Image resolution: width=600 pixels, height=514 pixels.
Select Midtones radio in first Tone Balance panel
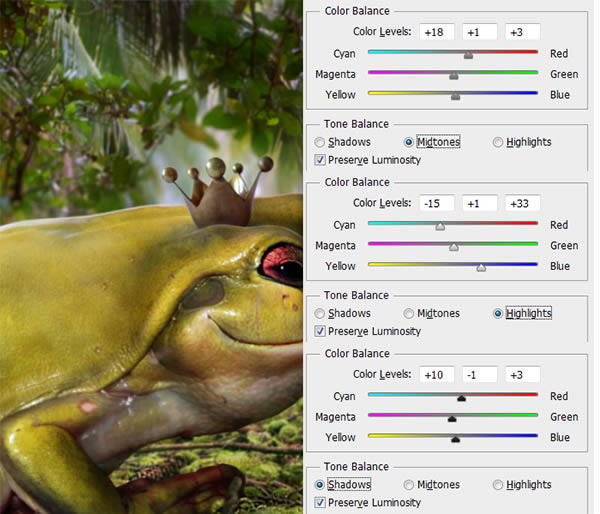409,142
